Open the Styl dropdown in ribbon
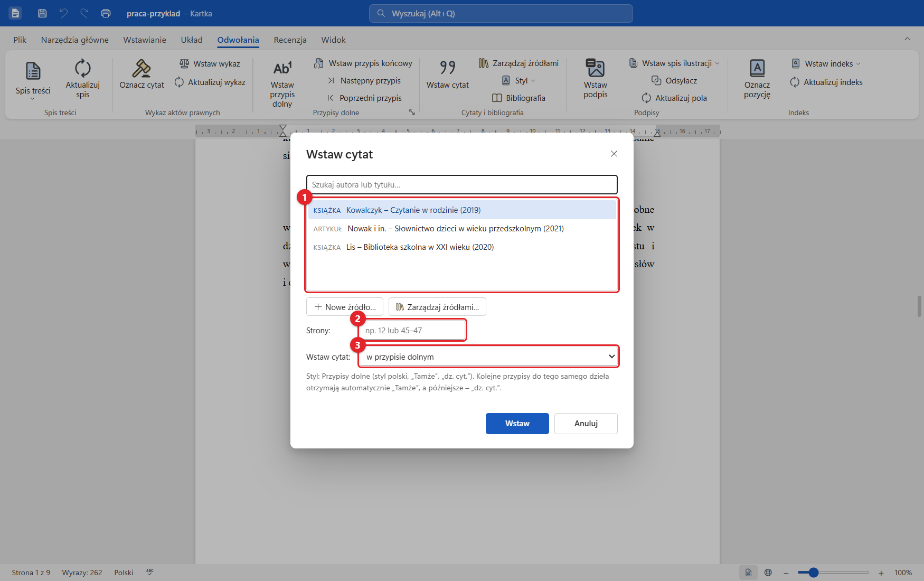 (x=518, y=81)
